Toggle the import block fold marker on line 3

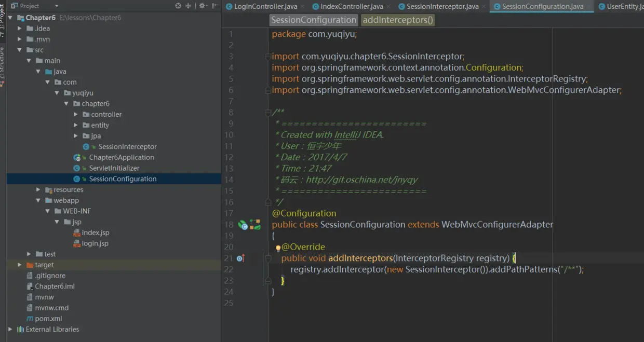coord(268,57)
